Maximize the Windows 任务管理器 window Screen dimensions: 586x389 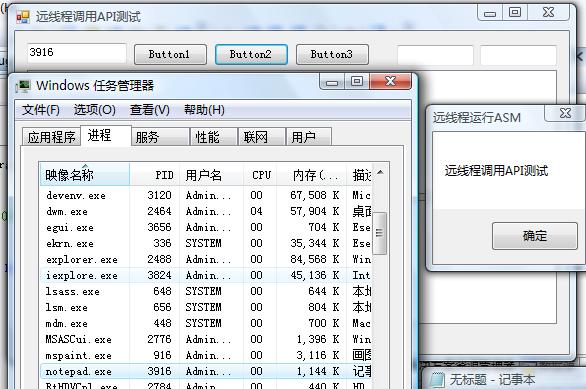357,81
